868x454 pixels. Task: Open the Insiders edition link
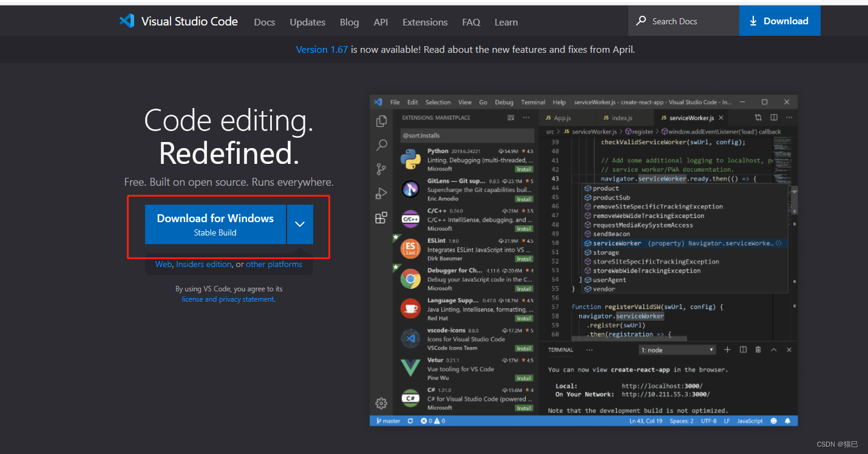pos(204,264)
